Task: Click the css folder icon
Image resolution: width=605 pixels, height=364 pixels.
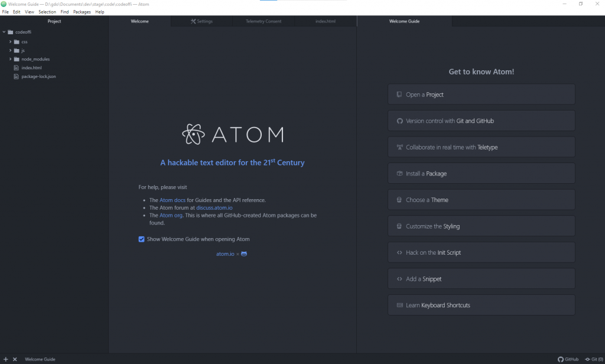Action: click(17, 42)
